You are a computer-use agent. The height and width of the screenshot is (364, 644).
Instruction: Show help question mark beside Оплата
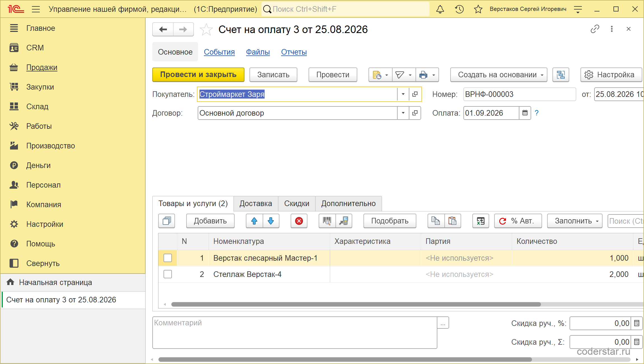point(536,113)
